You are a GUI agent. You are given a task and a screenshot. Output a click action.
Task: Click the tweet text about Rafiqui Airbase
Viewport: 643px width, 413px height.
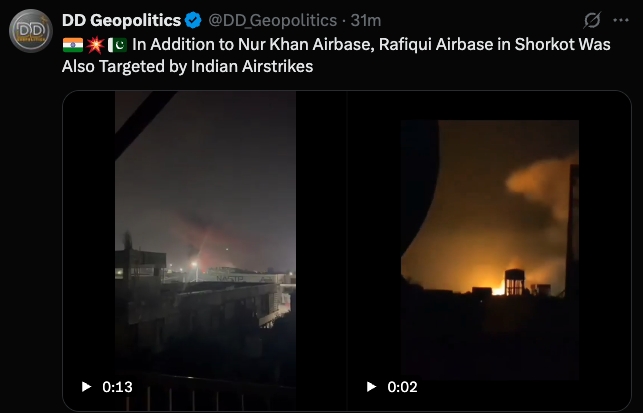(336, 55)
